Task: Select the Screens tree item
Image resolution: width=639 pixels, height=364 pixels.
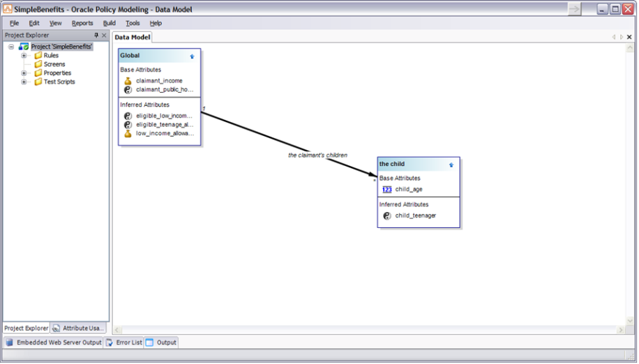Action: (54, 64)
